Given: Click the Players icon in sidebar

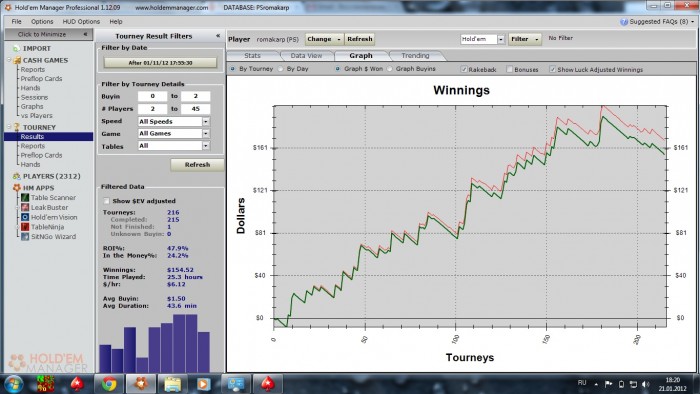Looking at the screenshot, I should [17, 176].
